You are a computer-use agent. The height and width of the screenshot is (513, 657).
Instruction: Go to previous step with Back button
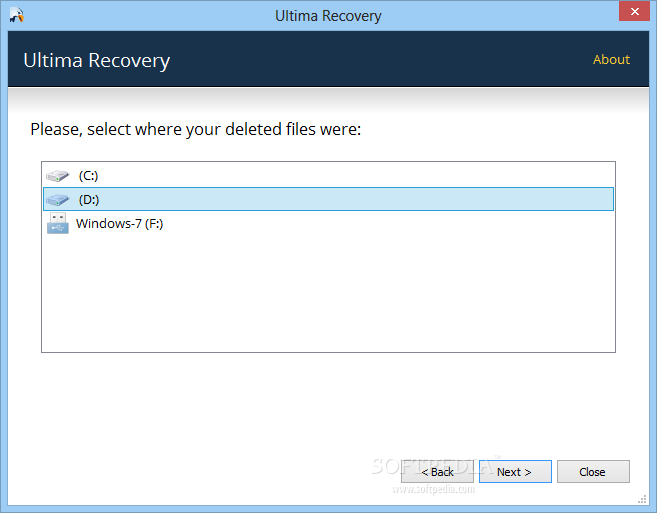[x=437, y=472]
